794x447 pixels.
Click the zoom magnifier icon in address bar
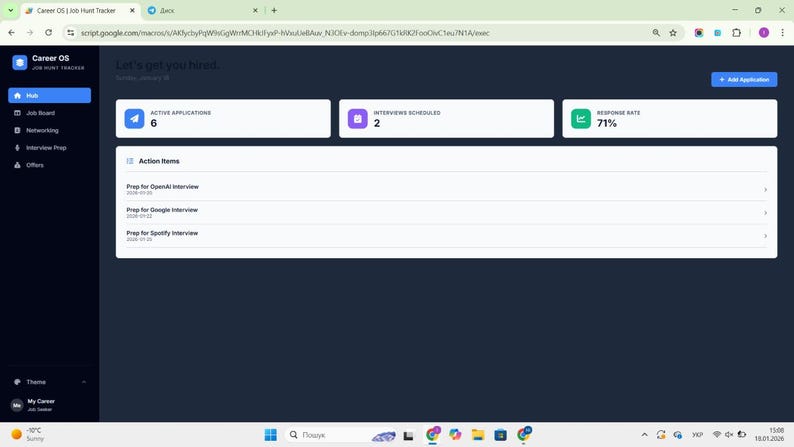pyautogui.click(x=656, y=32)
